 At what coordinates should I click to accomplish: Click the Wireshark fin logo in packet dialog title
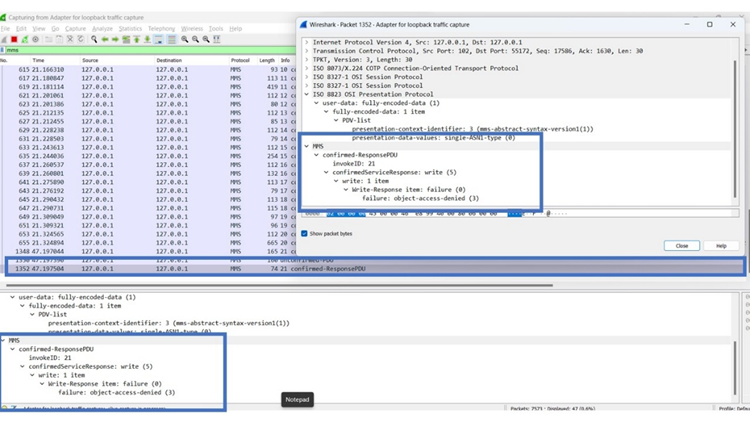(x=303, y=24)
